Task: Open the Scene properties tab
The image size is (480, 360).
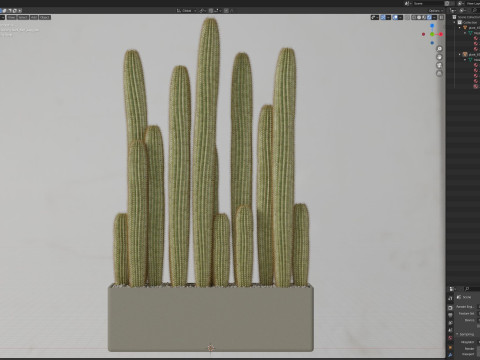Action: point(450,330)
